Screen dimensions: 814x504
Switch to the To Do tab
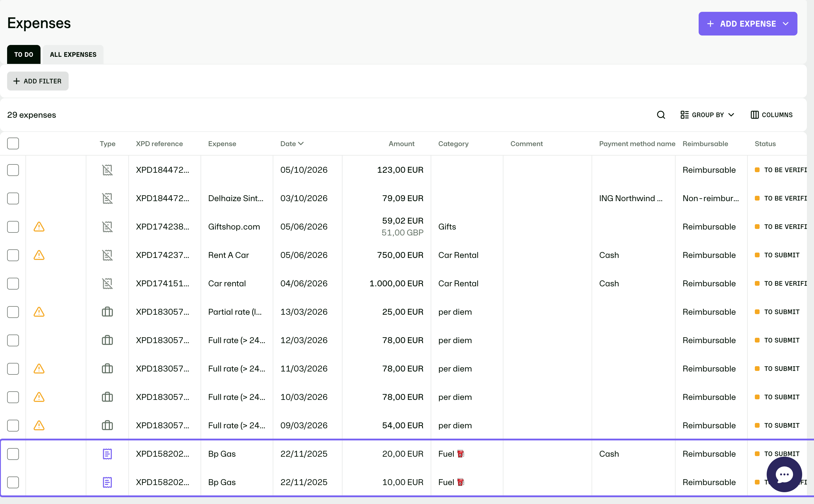(24, 54)
